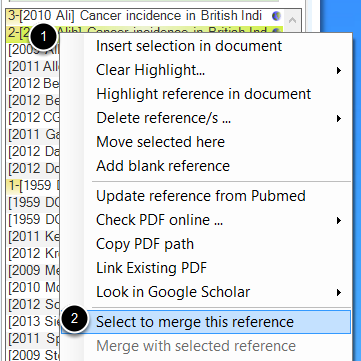The height and width of the screenshot is (361, 361).
Task: Open the Check PDF online submenu arrow
Action: 339,220
